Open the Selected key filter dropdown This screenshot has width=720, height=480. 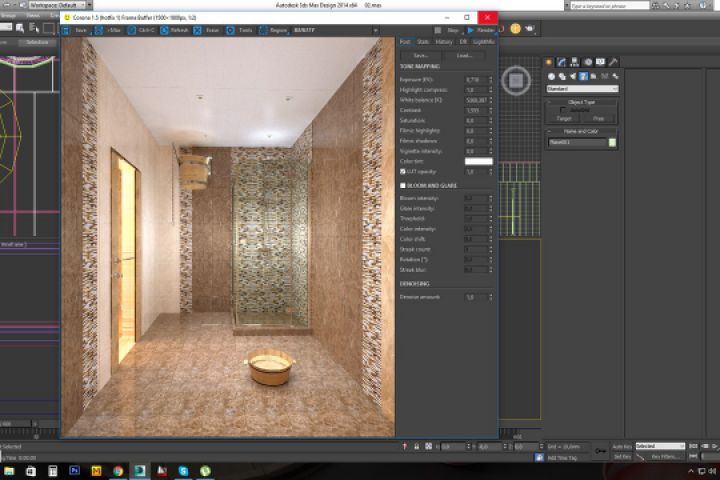pos(660,446)
